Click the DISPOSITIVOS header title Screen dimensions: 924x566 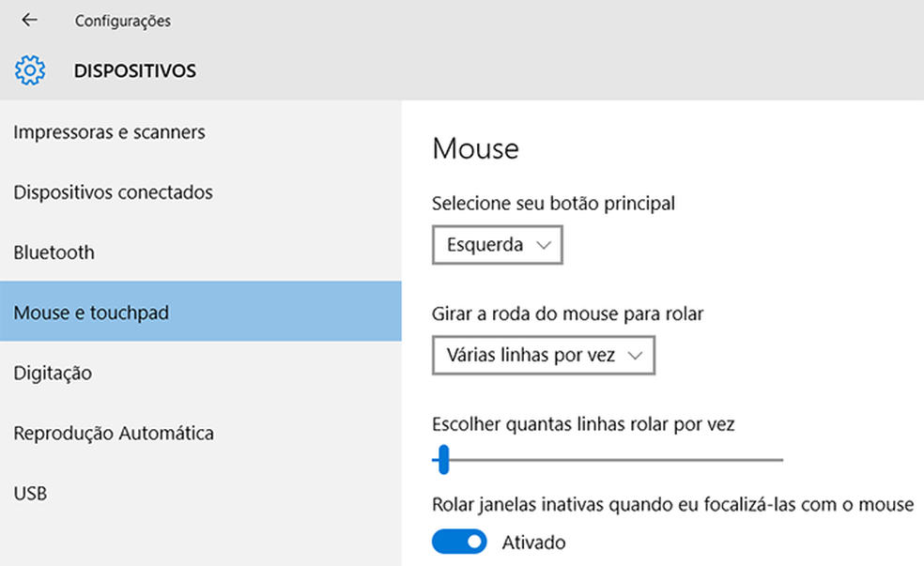coord(135,70)
